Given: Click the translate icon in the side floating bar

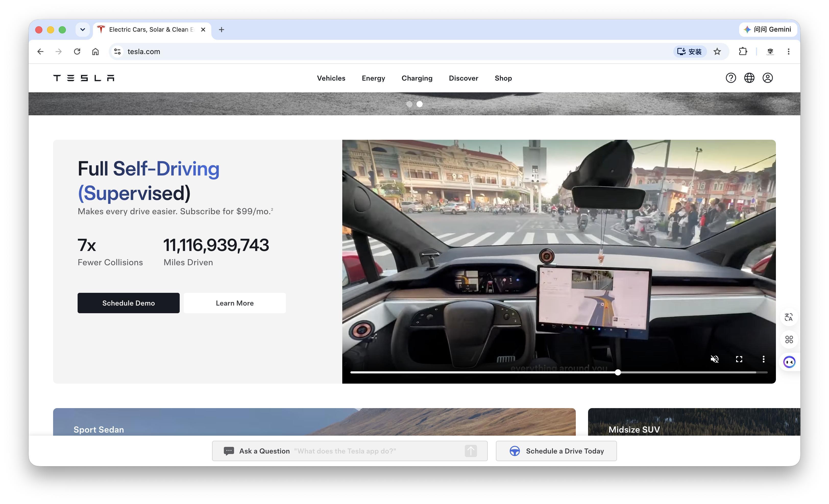Looking at the screenshot, I should click(x=789, y=317).
